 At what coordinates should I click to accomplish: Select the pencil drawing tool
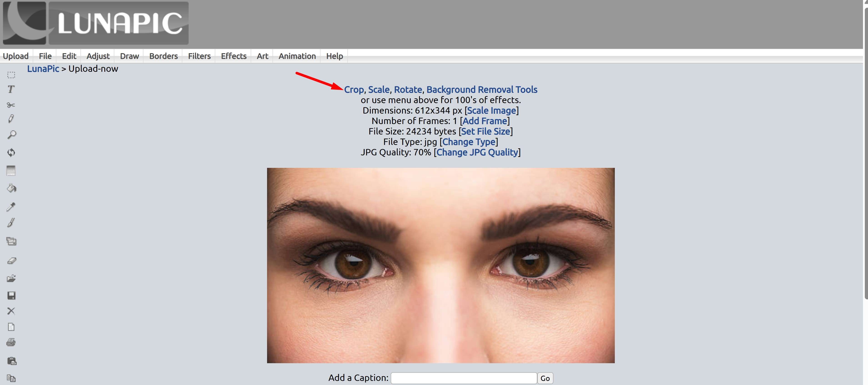[11, 119]
